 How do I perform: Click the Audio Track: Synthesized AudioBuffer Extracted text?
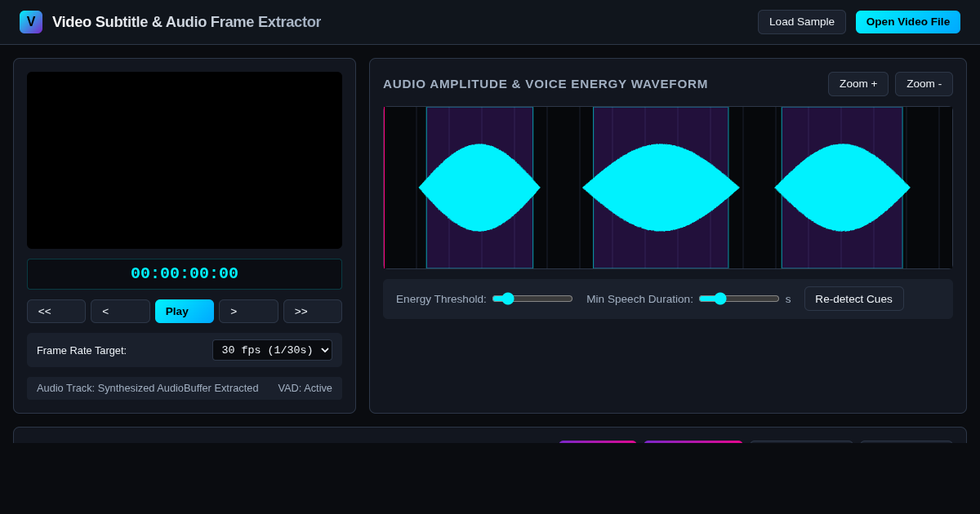tap(148, 388)
